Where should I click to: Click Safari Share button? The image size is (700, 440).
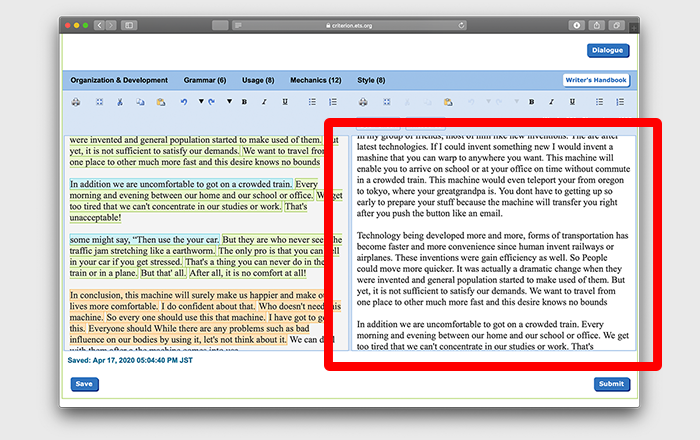pyautogui.click(x=596, y=25)
